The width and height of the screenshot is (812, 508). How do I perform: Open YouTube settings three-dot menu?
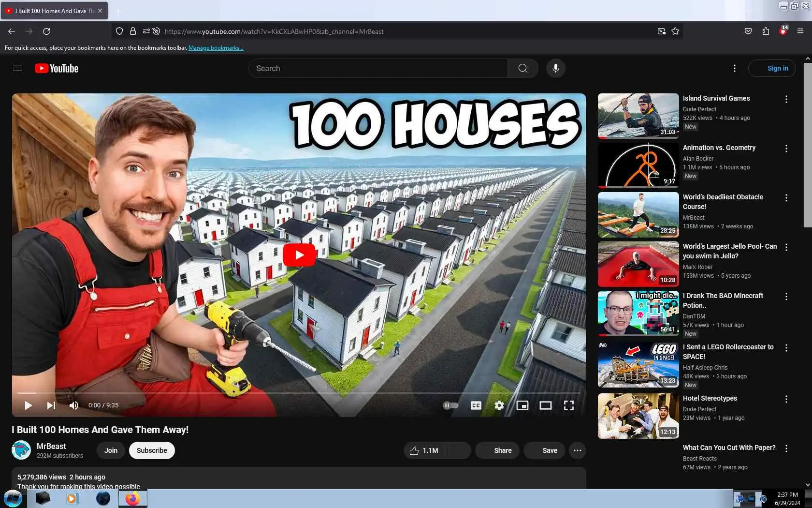[734, 68]
